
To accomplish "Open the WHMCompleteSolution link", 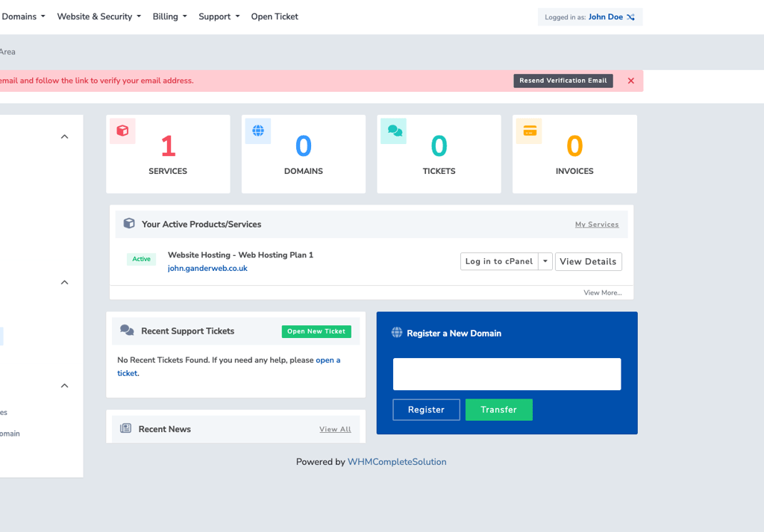I will pyautogui.click(x=397, y=462).
